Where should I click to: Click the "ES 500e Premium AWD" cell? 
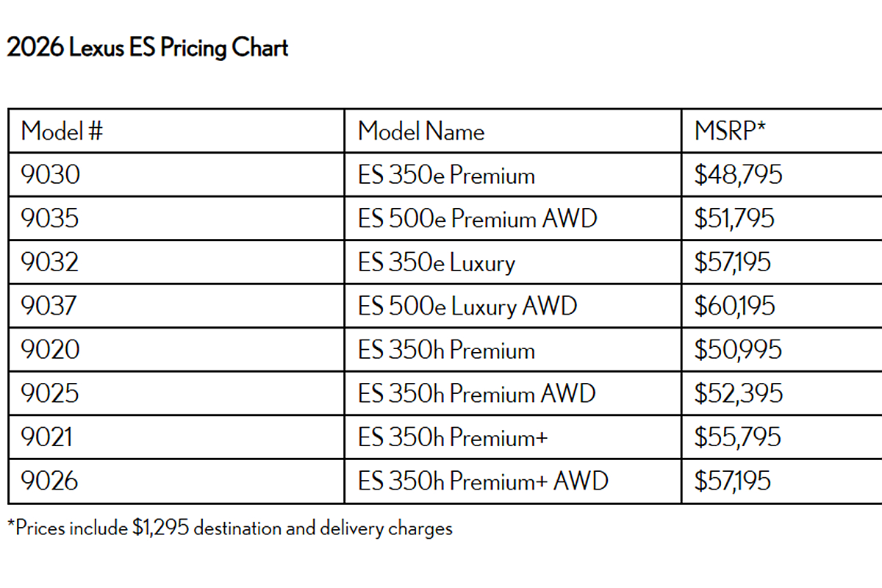(478, 219)
